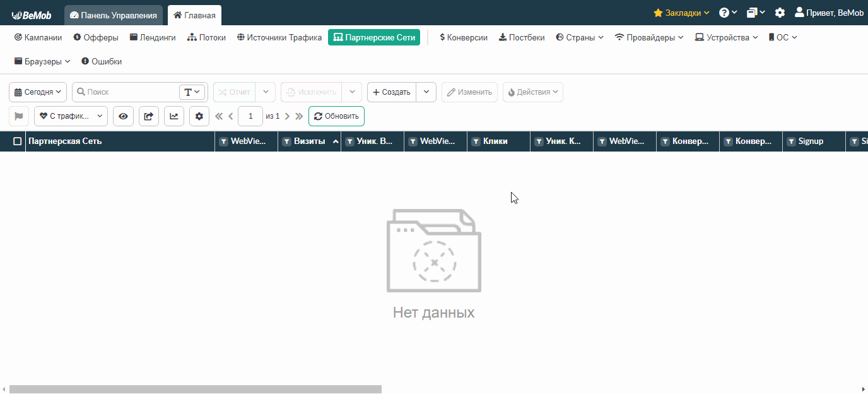Click the flag icon button

[x=19, y=116]
